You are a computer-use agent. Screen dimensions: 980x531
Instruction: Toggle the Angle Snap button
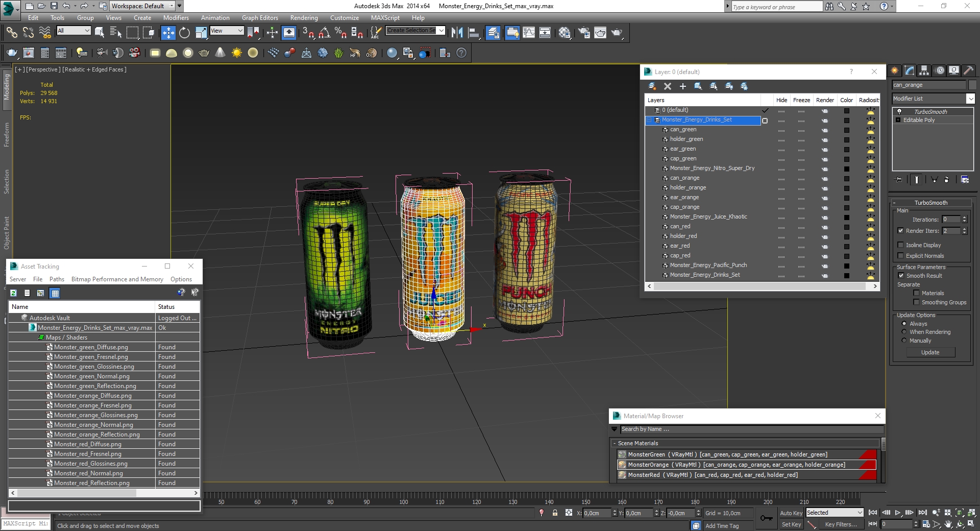(x=324, y=33)
